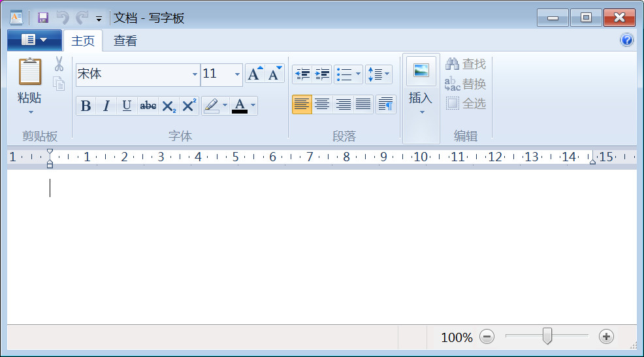Click the Paste clipboard icon
Screen dimensions: 644x357
click(x=29, y=71)
